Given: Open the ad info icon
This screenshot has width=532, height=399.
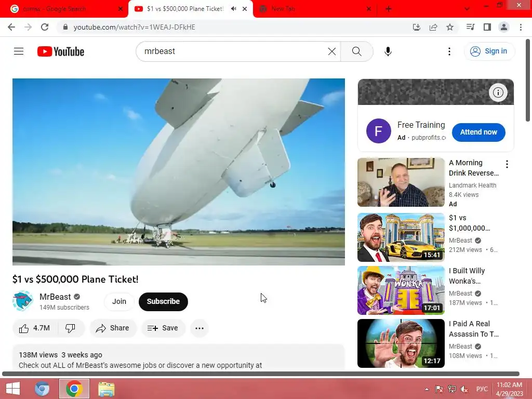Looking at the screenshot, I should click(498, 92).
